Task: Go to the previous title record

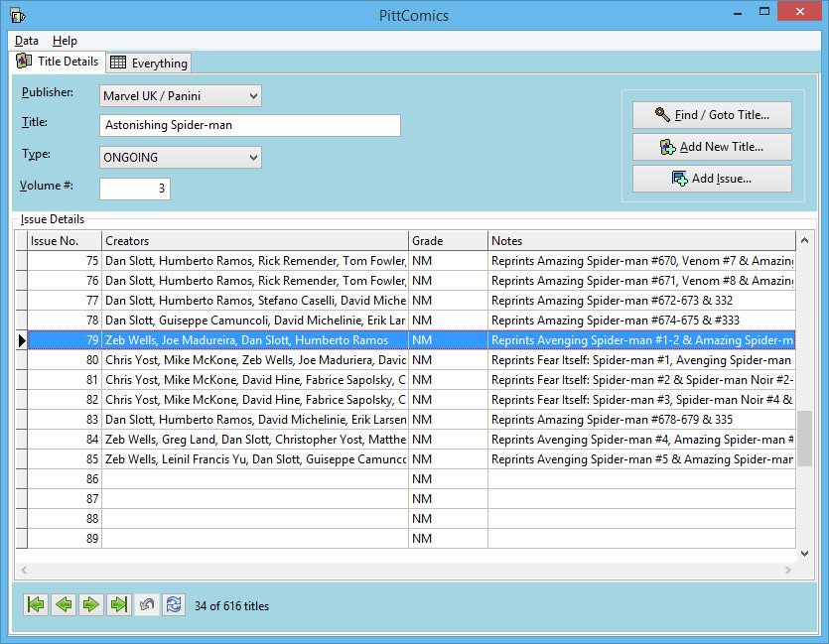Action: pos(64,605)
